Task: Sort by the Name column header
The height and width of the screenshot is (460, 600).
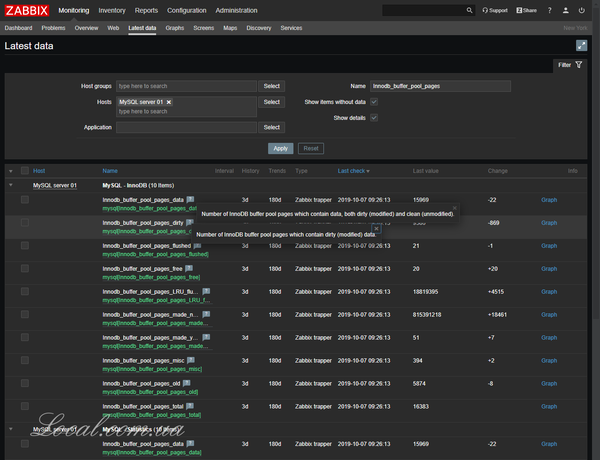Action: coord(110,171)
